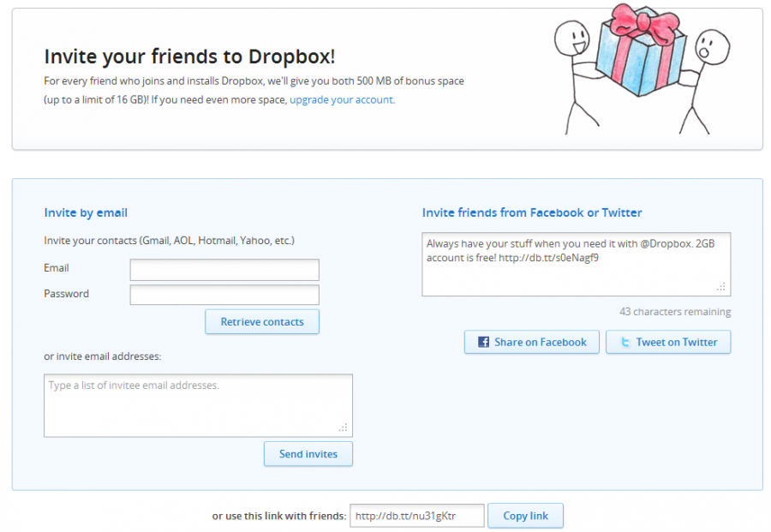Click inside the invitee email addresses box
This screenshot has width=771, height=532.
tap(198, 403)
